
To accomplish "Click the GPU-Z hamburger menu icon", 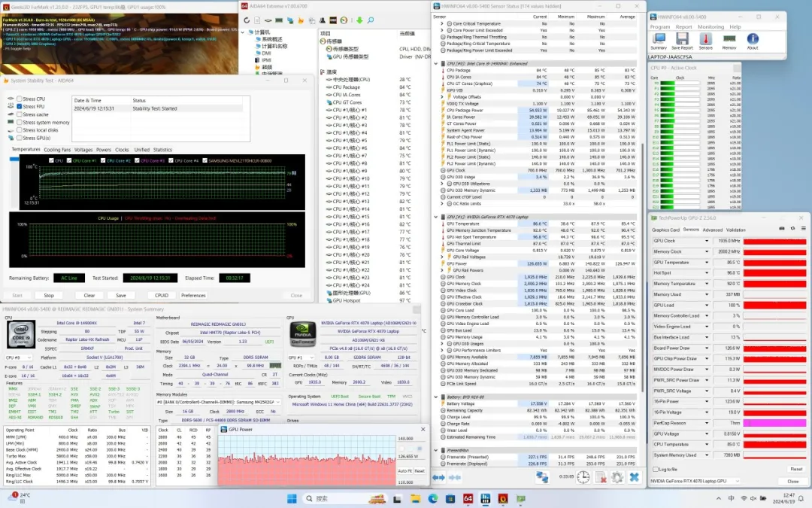I will point(802,230).
